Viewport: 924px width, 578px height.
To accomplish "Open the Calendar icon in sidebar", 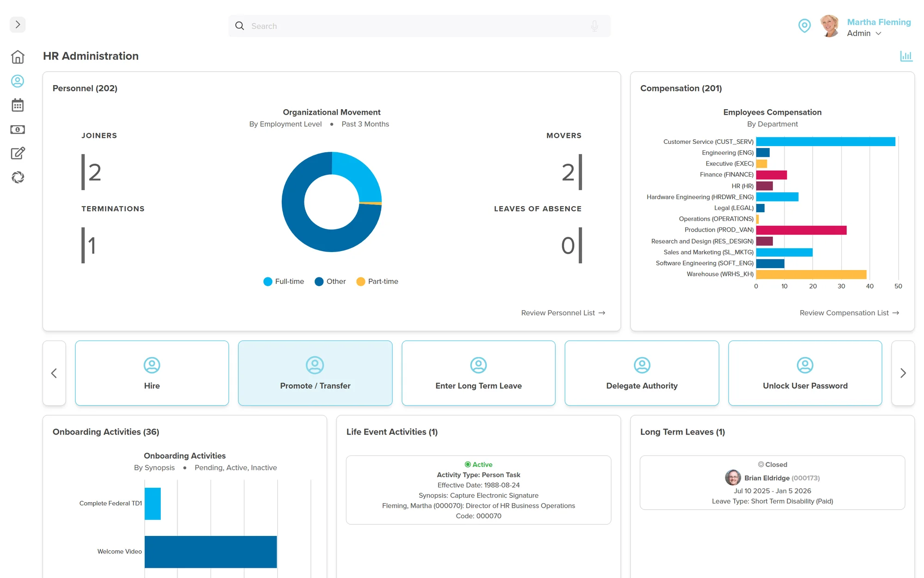I will click(18, 105).
